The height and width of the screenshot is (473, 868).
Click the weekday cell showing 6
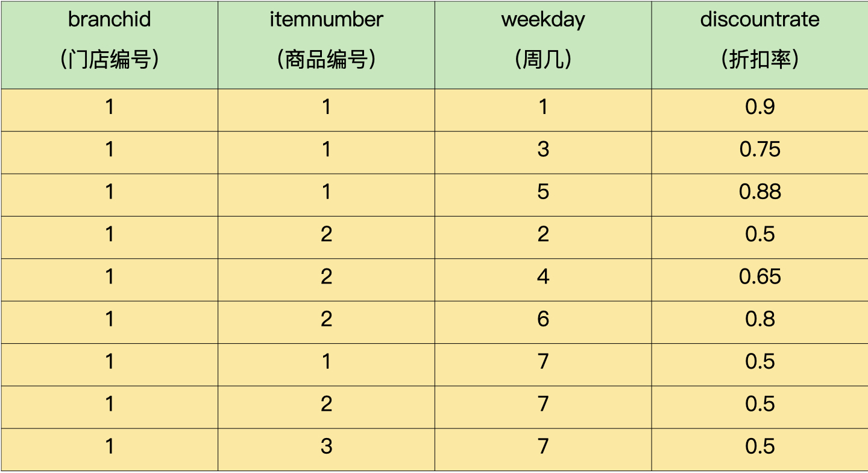coord(543,319)
